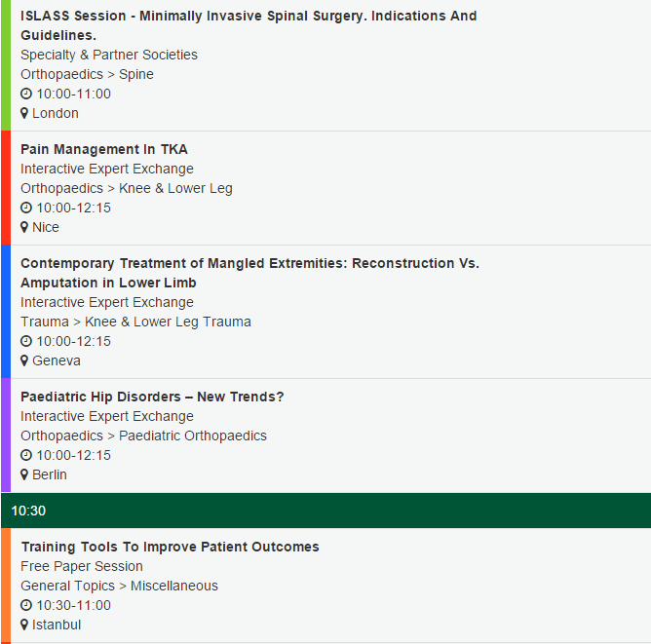This screenshot has height=644, width=651.
Task: Select Trauma > Knee & Lower Leg Trauma text
Action: 135,322
